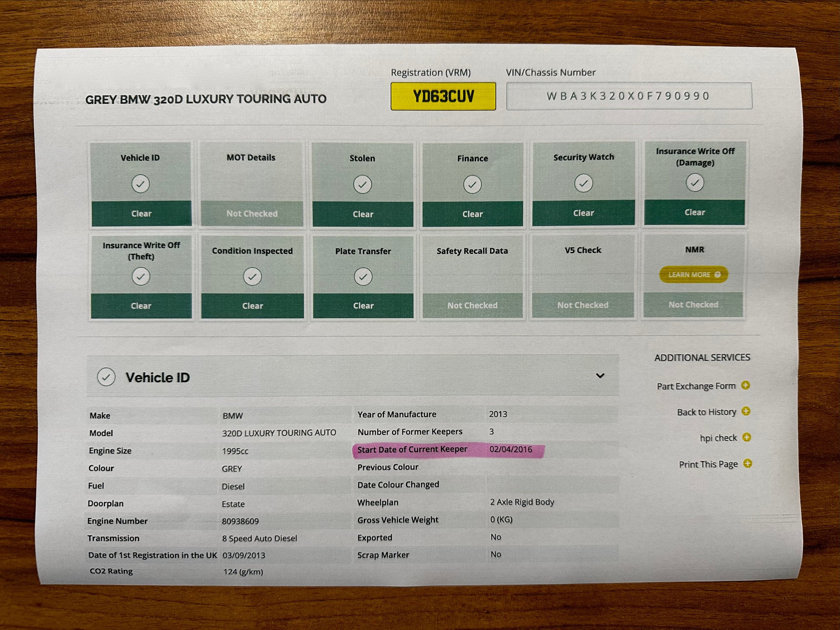The image size is (840, 630).
Task: Click the Registration (VRM) label
Action: (x=430, y=73)
